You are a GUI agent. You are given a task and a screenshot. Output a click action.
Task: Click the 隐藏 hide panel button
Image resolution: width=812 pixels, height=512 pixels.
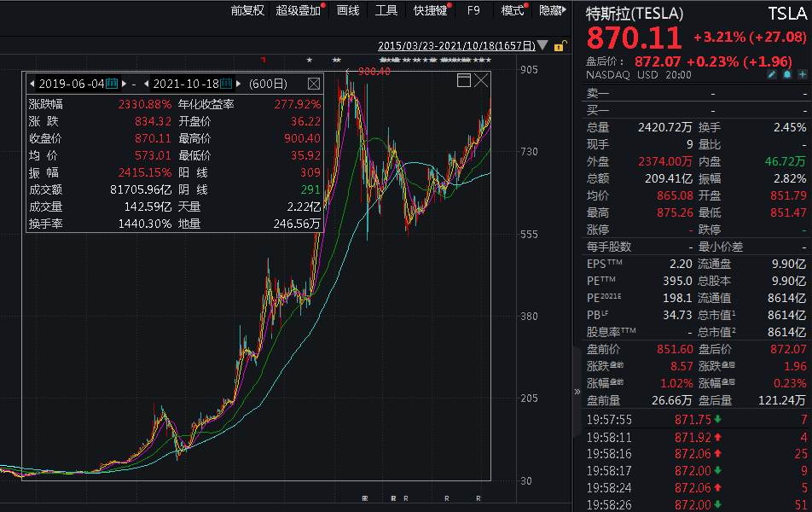tap(553, 10)
